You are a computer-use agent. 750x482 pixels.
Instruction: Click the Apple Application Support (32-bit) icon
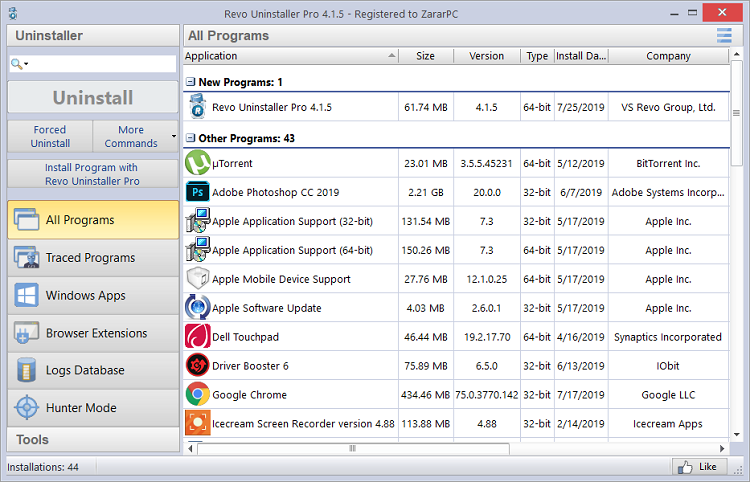(x=198, y=221)
